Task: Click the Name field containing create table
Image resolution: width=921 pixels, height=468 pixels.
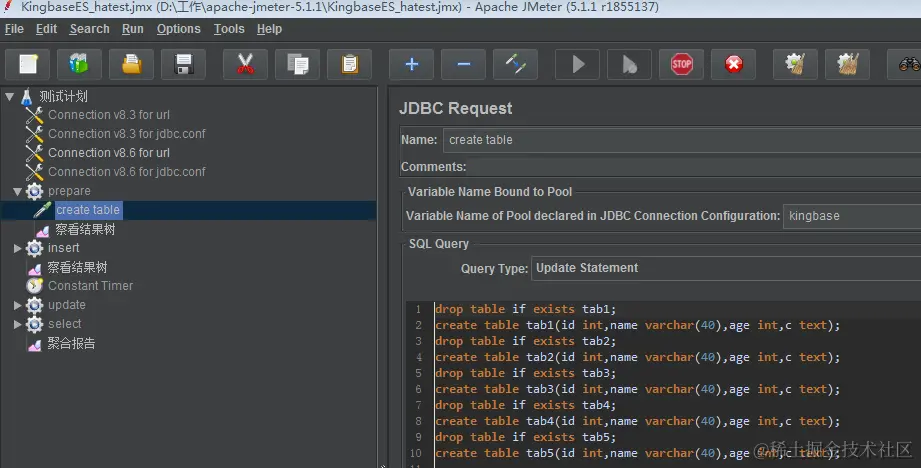Action: (x=682, y=140)
